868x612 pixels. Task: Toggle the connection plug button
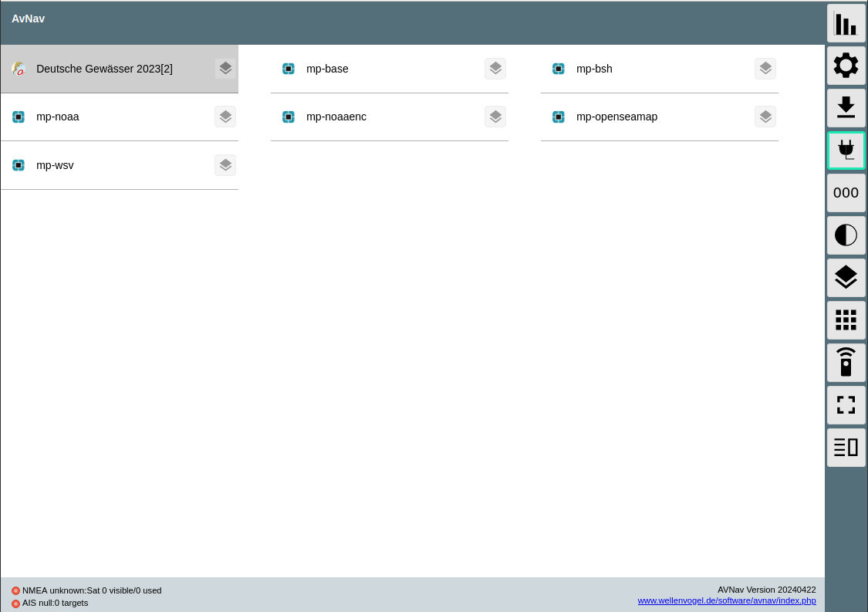click(x=846, y=150)
